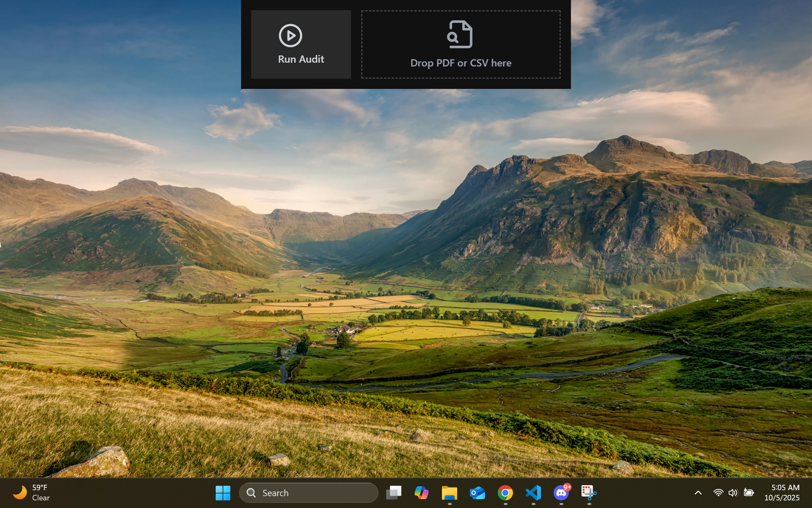Open Snipping Tool from the taskbar
This screenshot has width=812, height=508.
coord(589,493)
